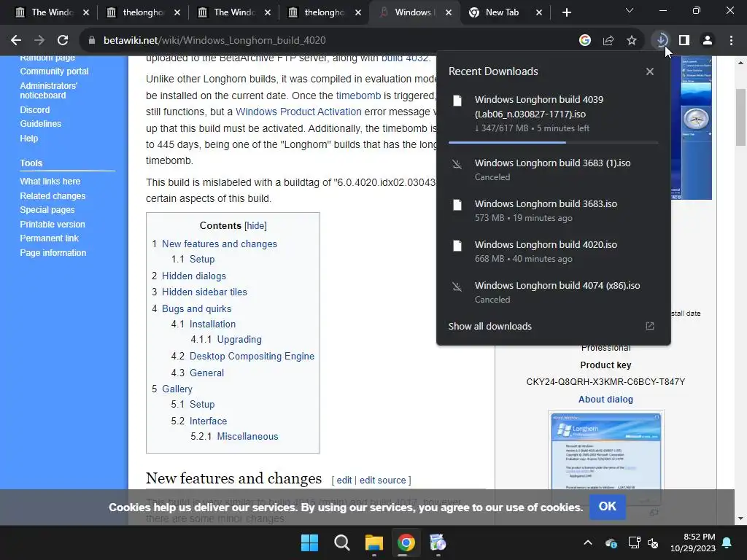Click the disc installer taskbar icon
747x560 pixels.
pyautogui.click(x=438, y=542)
